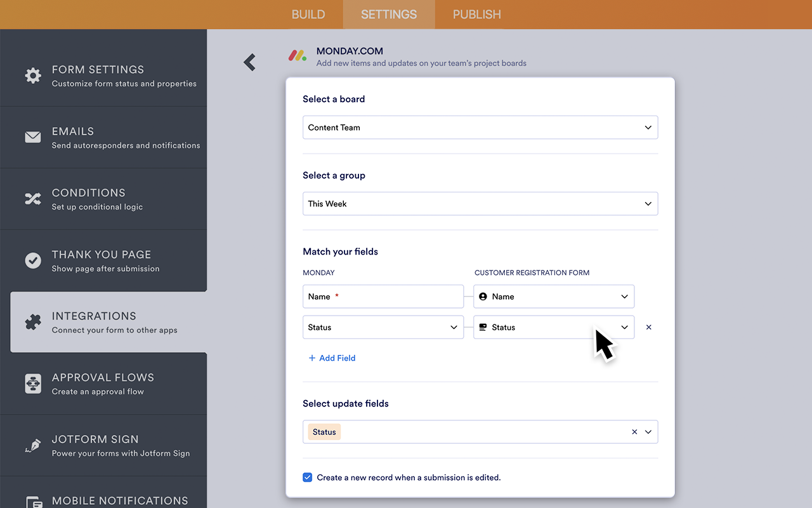Open Conditions via the branching icon

click(33, 198)
